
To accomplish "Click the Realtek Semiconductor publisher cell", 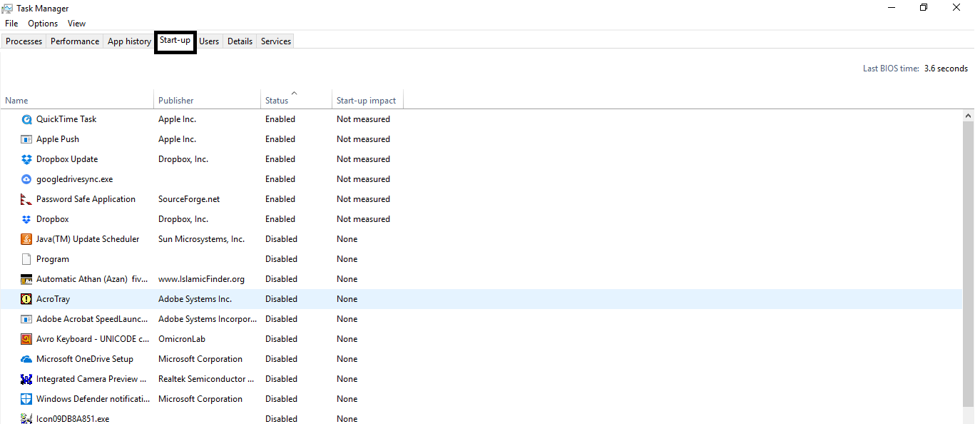I will (206, 379).
